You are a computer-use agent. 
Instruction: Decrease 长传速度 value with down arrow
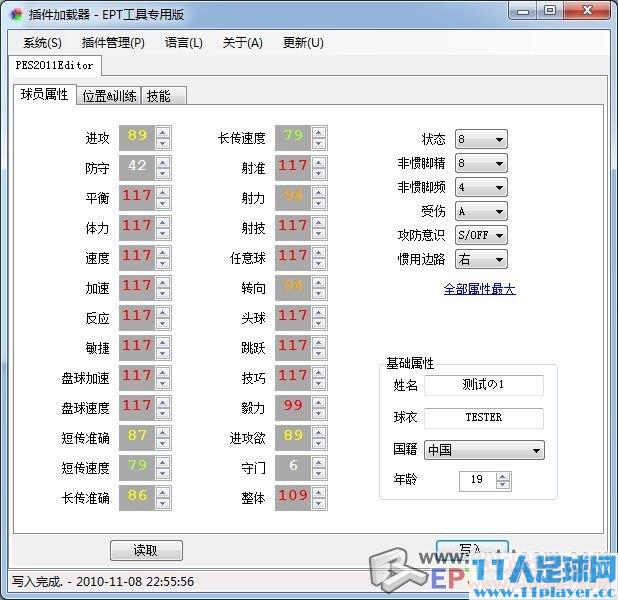click(x=319, y=143)
